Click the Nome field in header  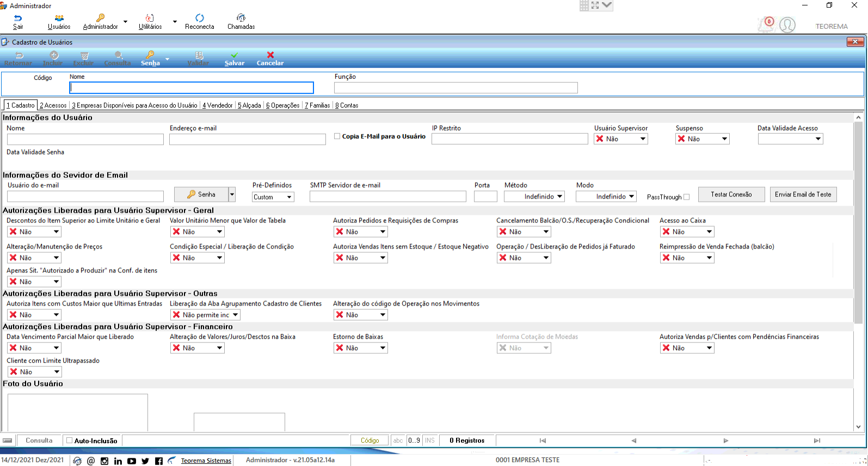pyautogui.click(x=192, y=88)
